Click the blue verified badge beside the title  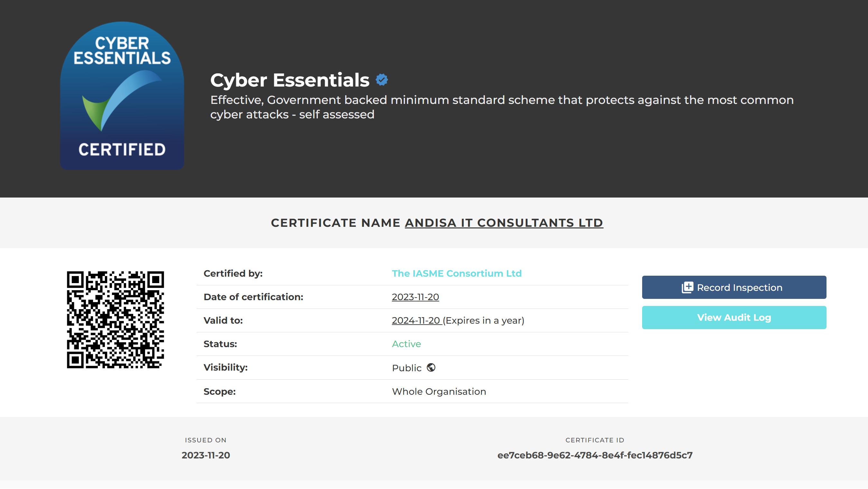point(382,80)
